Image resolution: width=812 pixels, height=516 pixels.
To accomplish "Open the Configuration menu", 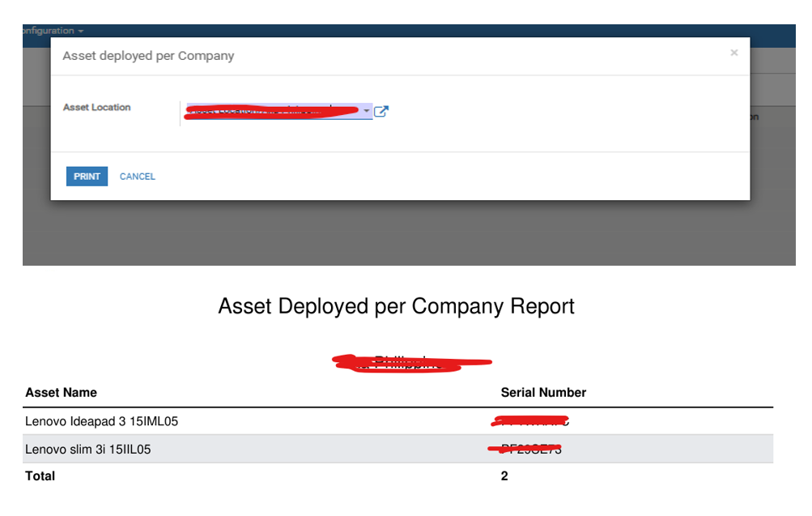I will pyautogui.click(x=53, y=31).
